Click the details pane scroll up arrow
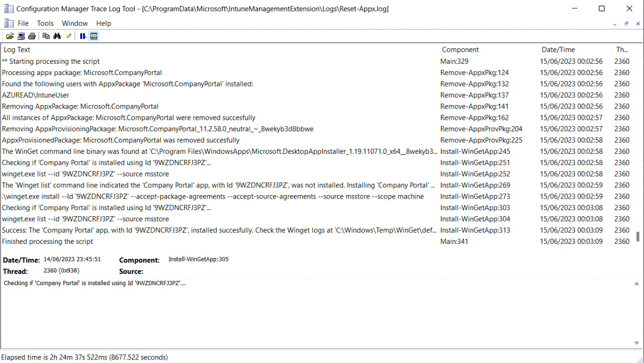Viewport: 644px width, 363px height. [637, 284]
